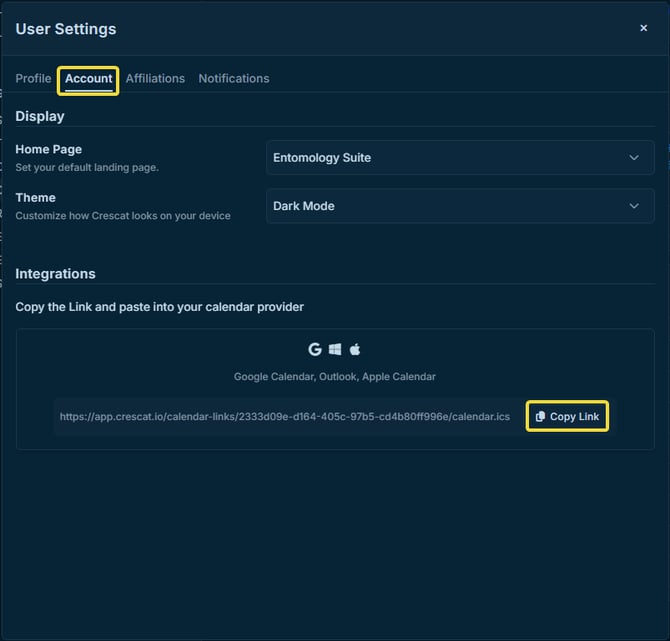
Task: Click the copy icon inside Copy Link
Action: [x=541, y=416]
